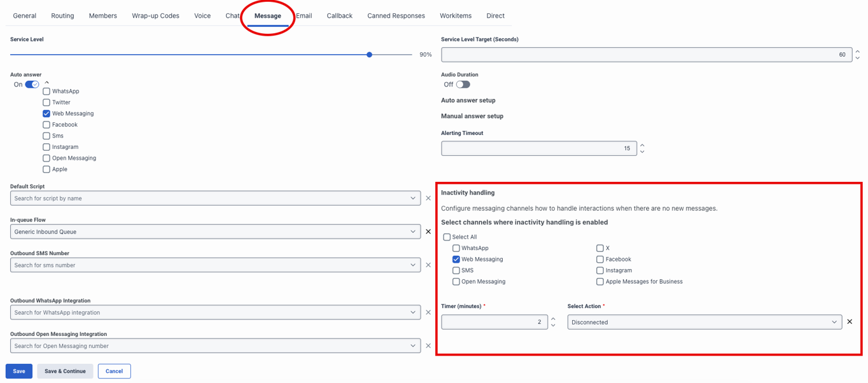Clear the In-queue Flow selection
This screenshot has height=383, width=868.
click(428, 232)
